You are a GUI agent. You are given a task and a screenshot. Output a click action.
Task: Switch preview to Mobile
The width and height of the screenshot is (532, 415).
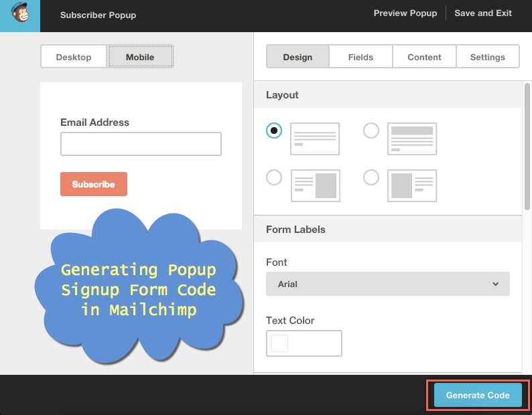click(x=140, y=57)
